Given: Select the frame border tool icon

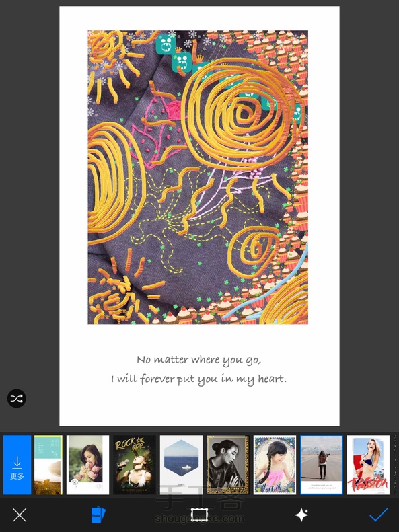Looking at the screenshot, I should click(x=198, y=515).
